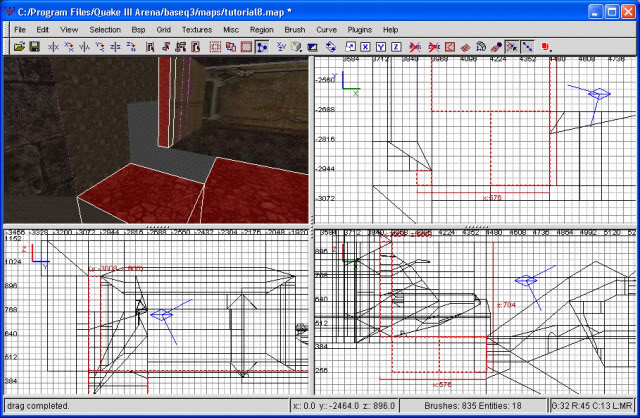The height and width of the screenshot is (418, 640).
Task: Click the camera marker in YZ side view
Action: (x=162, y=314)
